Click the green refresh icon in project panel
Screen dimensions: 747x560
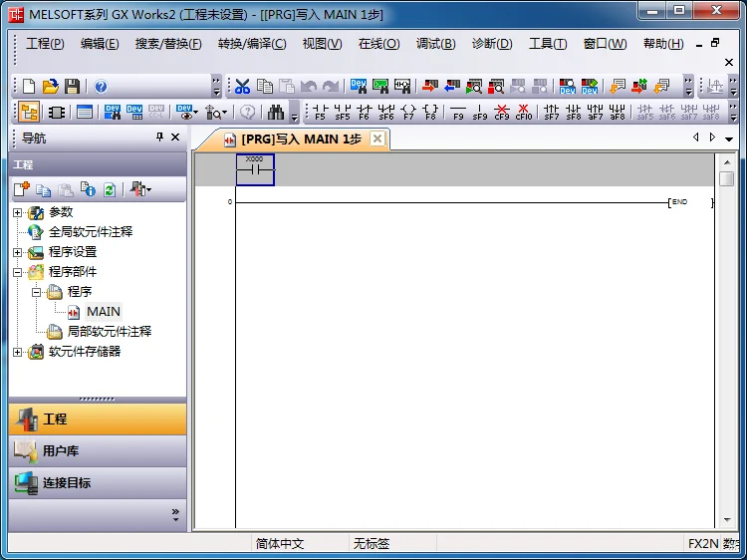pyautogui.click(x=110, y=189)
